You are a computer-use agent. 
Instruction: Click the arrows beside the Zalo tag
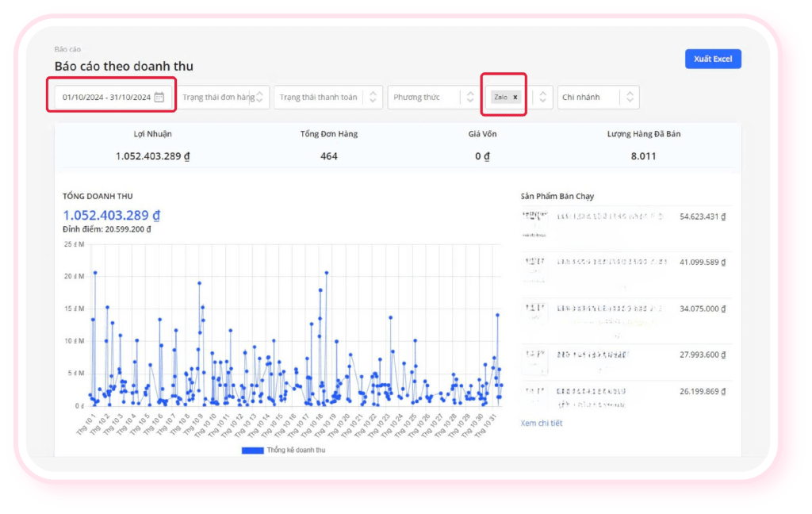tap(542, 98)
